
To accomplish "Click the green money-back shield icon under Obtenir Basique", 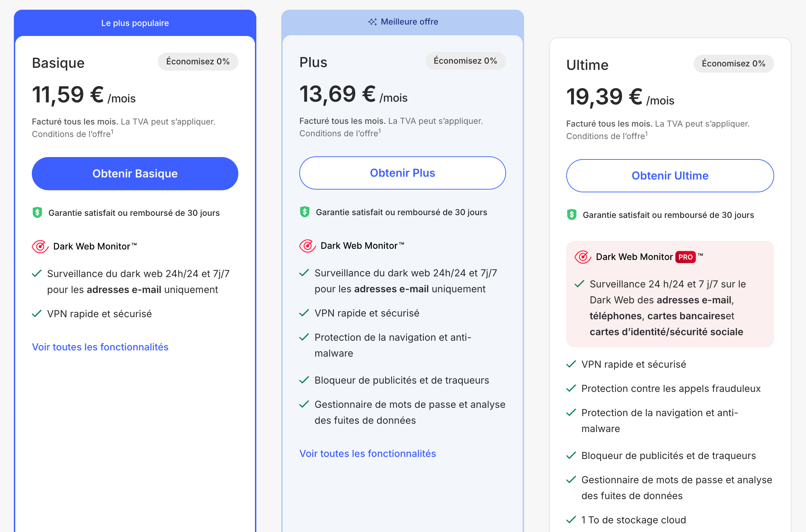I will (x=36, y=212).
